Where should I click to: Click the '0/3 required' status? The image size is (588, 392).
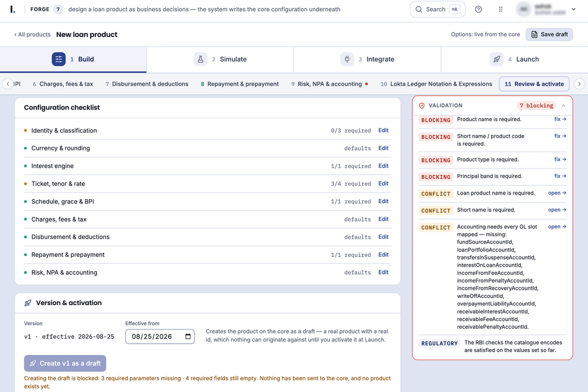[x=350, y=130]
